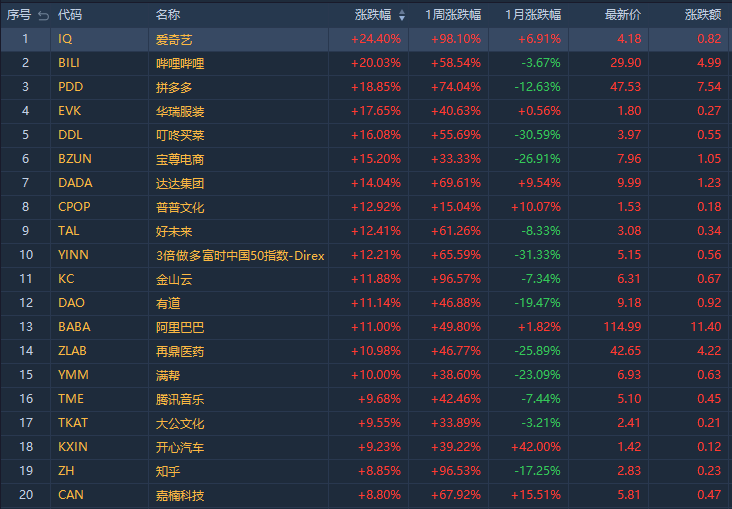The height and width of the screenshot is (509, 732).
Task: Click the reset-order arrow icon beside 序号
Action: pyautogui.click(x=43, y=15)
